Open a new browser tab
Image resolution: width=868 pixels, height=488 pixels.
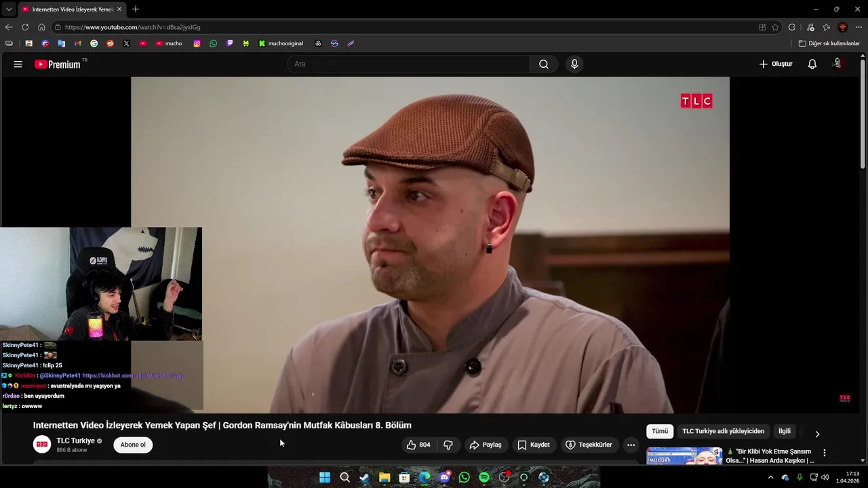[136, 9]
